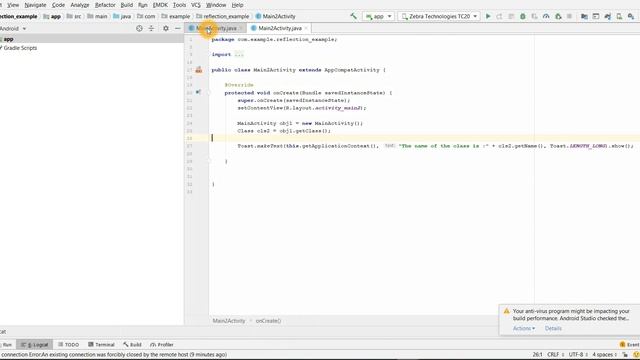Click the Sync Project with Gradle Files icon
This screenshot has width=640, height=360.
click(608, 16)
